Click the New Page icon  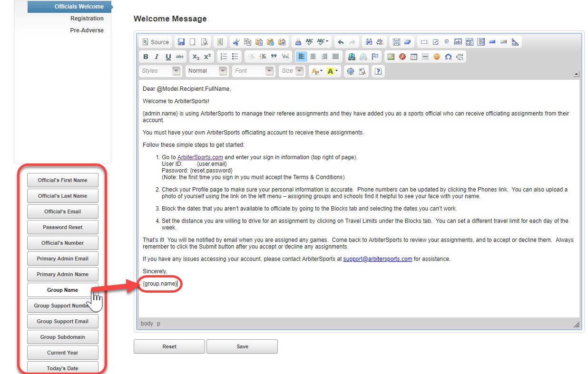tap(193, 42)
